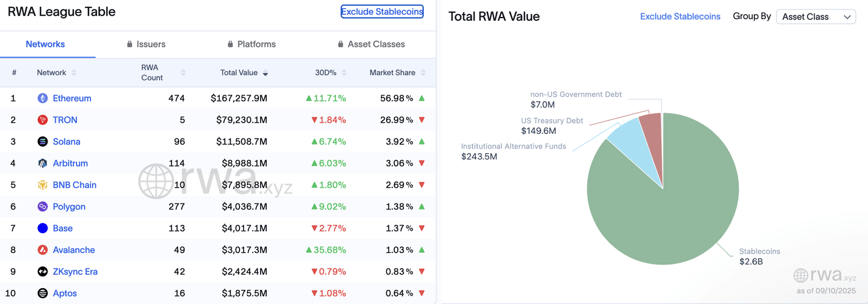This screenshot has width=868, height=304.
Task: Open the ZKsync Era network link
Action: click(75, 272)
